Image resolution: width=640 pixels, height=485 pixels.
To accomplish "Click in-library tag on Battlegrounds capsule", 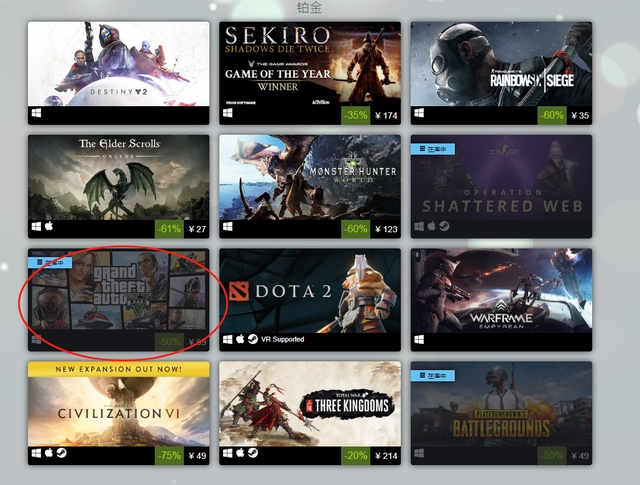I will [433, 376].
